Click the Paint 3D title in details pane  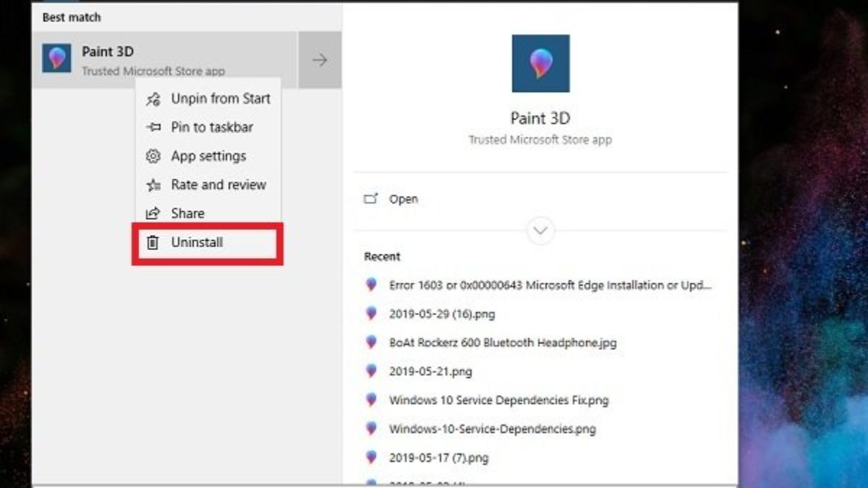click(x=540, y=119)
